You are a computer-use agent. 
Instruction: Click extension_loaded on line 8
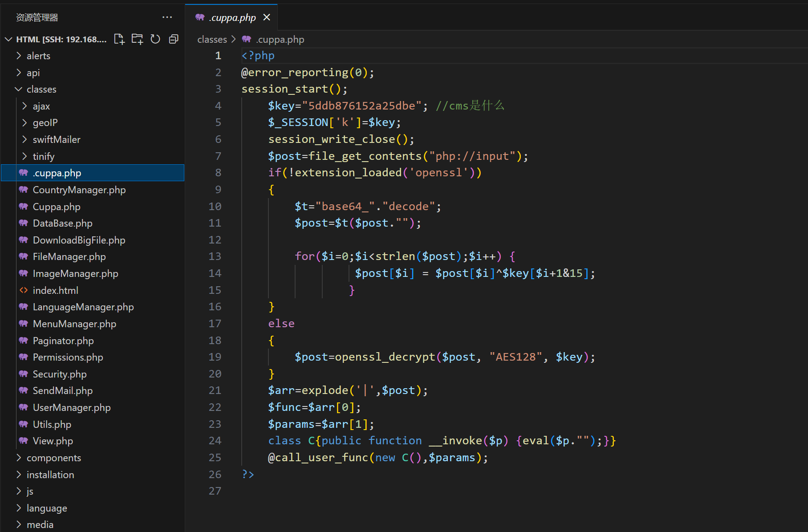tap(349, 173)
